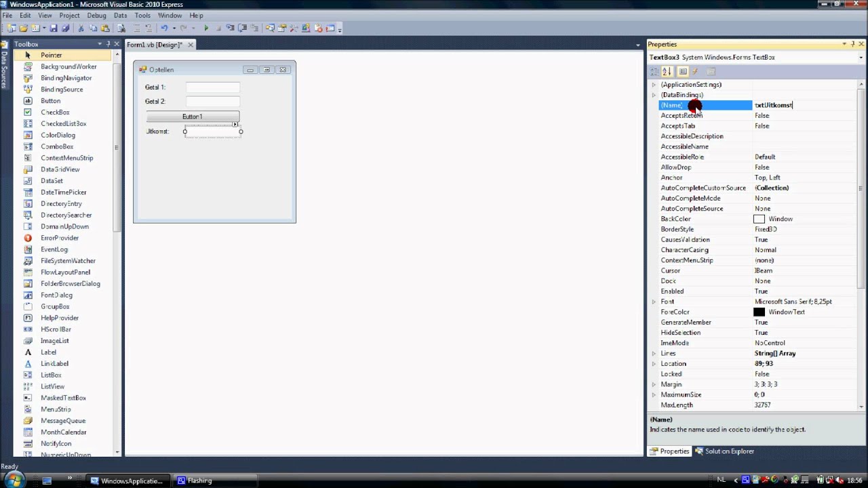Select the DateTimePicker control in Toolbox
Screen dimensions: 868x488
[x=63, y=192]
